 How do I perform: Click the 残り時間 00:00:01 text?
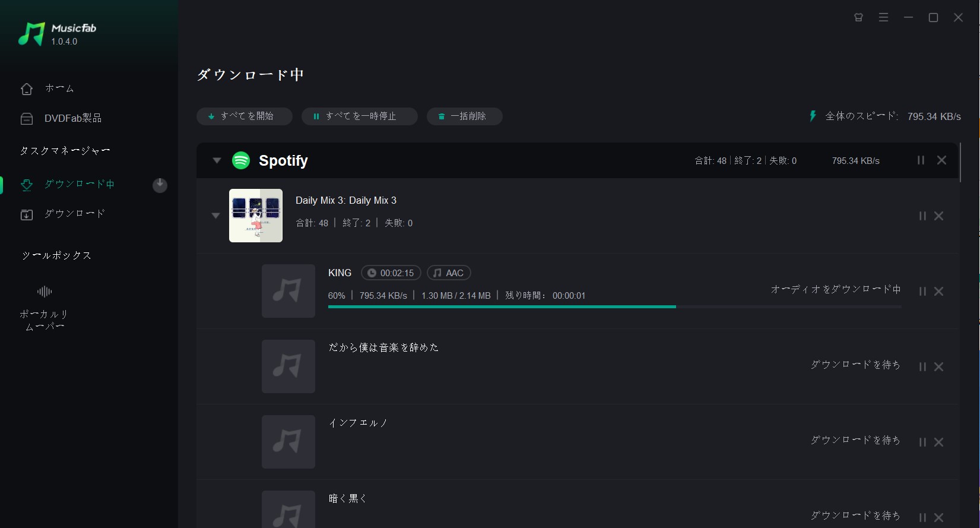coord(545,296)
